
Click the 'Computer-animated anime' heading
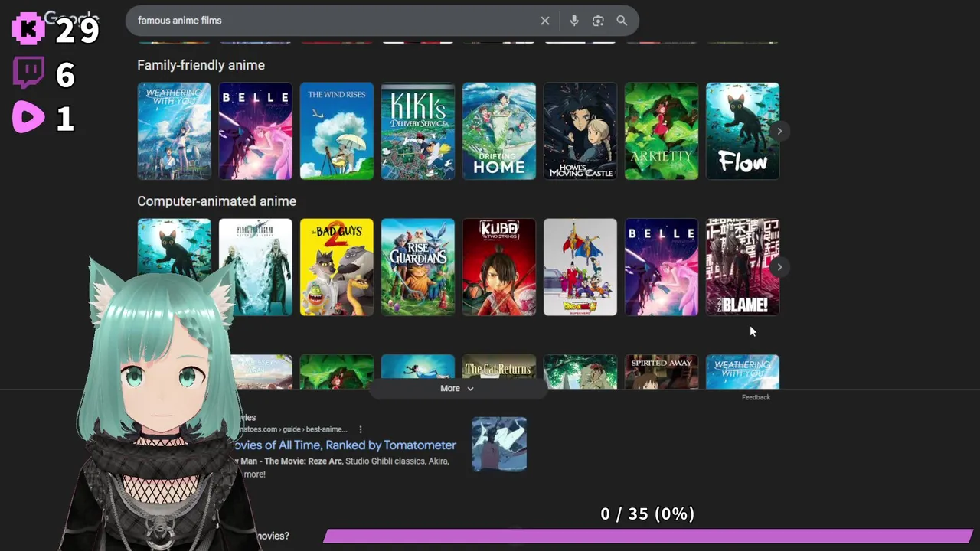click(x=217, y=201)
